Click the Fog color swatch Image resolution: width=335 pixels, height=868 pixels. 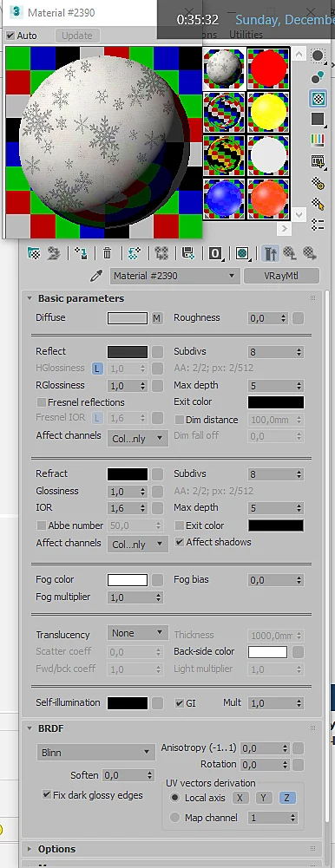[128, 580]
